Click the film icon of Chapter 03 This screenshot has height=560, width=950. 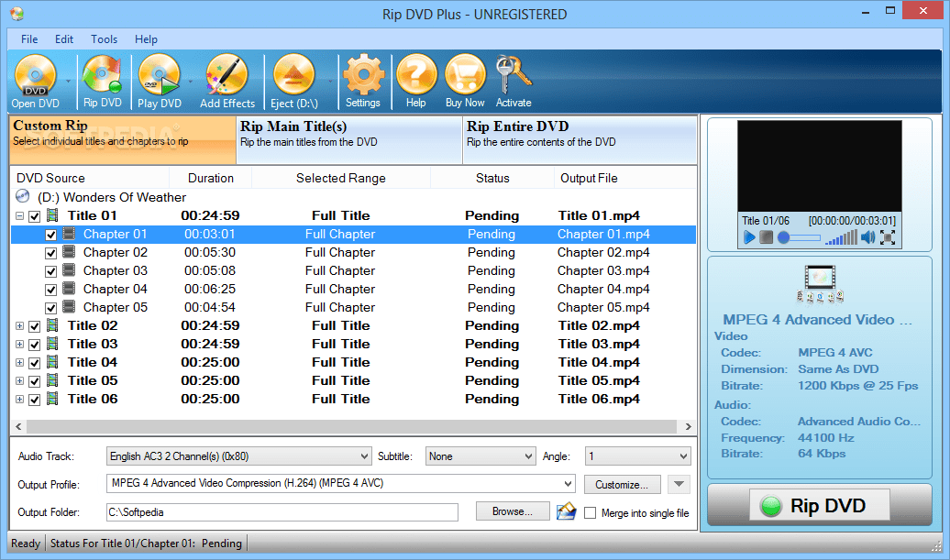pos(69,270)
